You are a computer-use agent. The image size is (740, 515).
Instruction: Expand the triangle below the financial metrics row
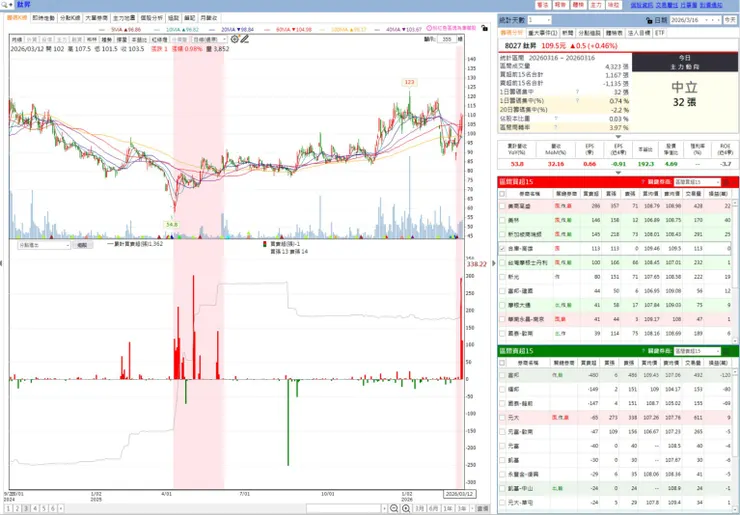(618, 172)
